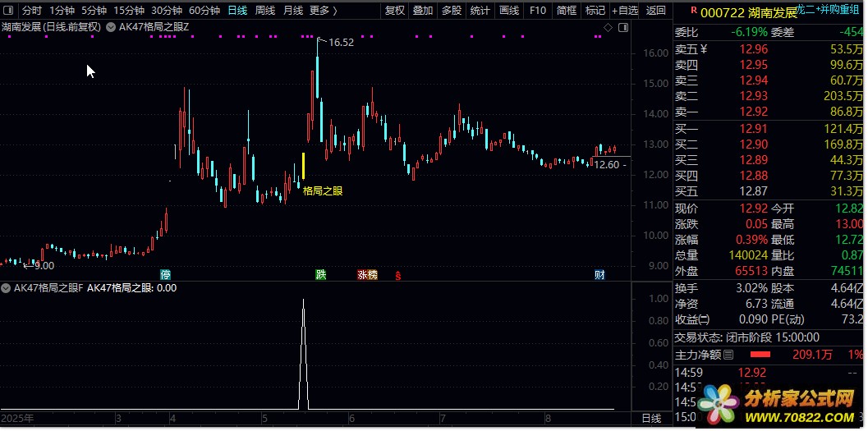Click the 换手 value 3.02%

pyautogui.click(x=750, y=288)
